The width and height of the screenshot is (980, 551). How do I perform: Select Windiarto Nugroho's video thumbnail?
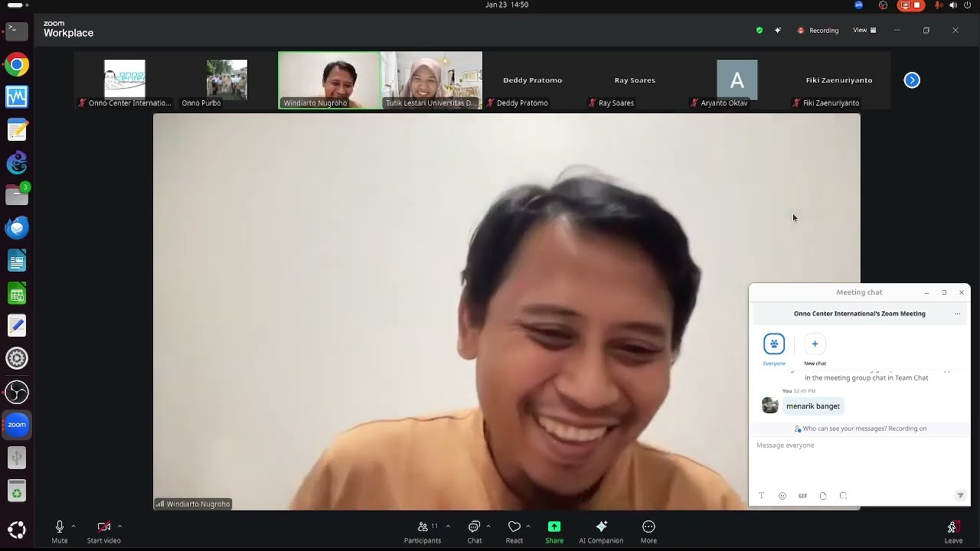pyautogui.click(x=329, y=80)
